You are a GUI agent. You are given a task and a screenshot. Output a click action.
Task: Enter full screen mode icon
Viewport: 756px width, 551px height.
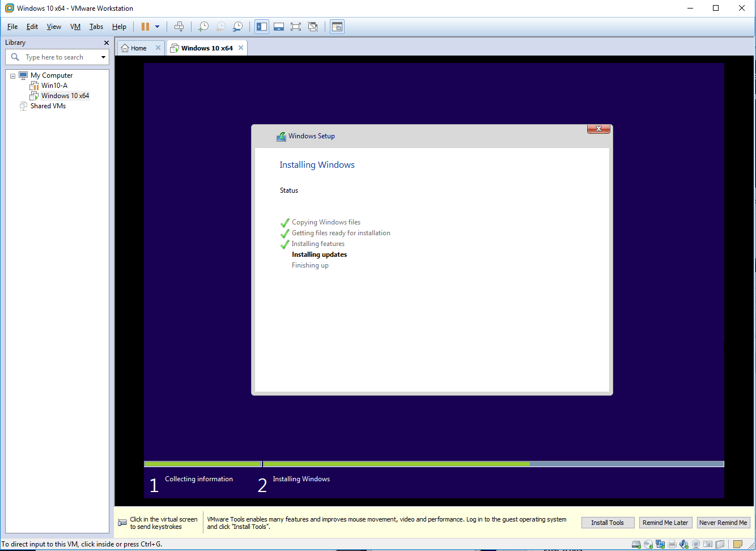click(296, 27)
